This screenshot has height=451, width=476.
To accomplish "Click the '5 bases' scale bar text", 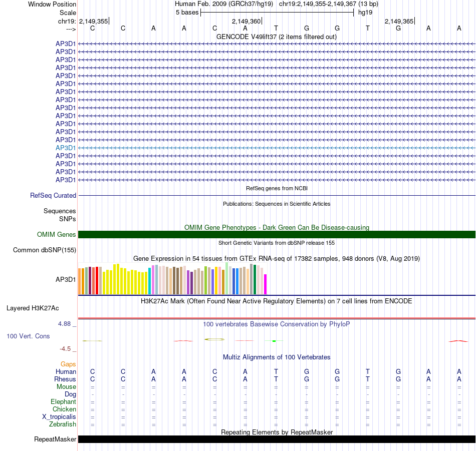I will pyautogui.click(x=187, y=13).
